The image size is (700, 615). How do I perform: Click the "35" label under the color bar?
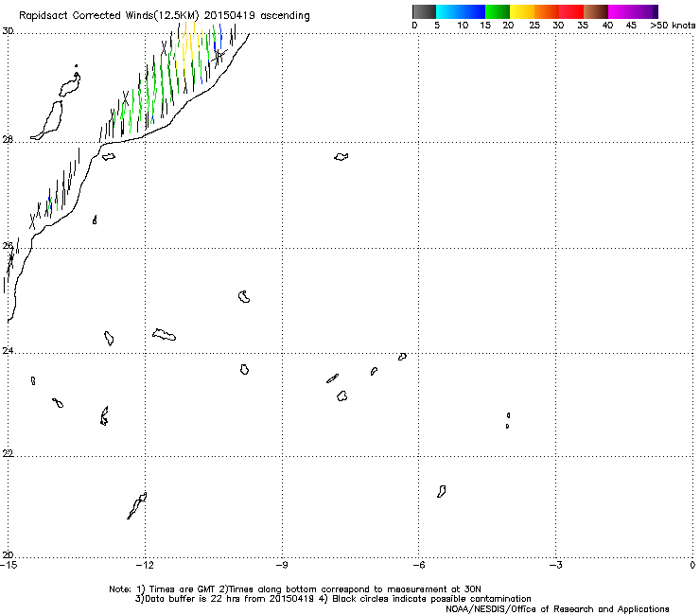[583, 26]
